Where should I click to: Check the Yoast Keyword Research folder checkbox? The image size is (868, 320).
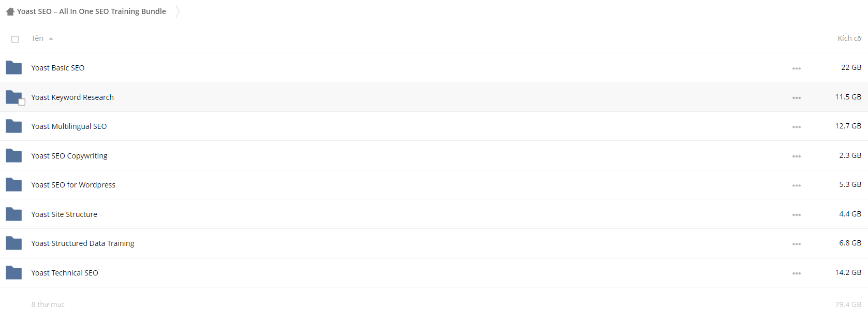click(22, 102)
